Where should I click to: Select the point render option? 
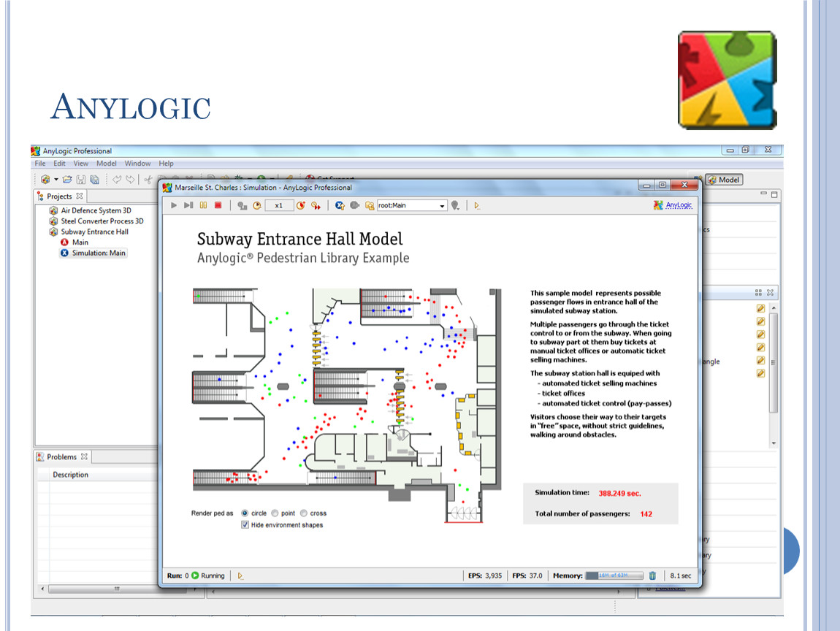(275, 513)
